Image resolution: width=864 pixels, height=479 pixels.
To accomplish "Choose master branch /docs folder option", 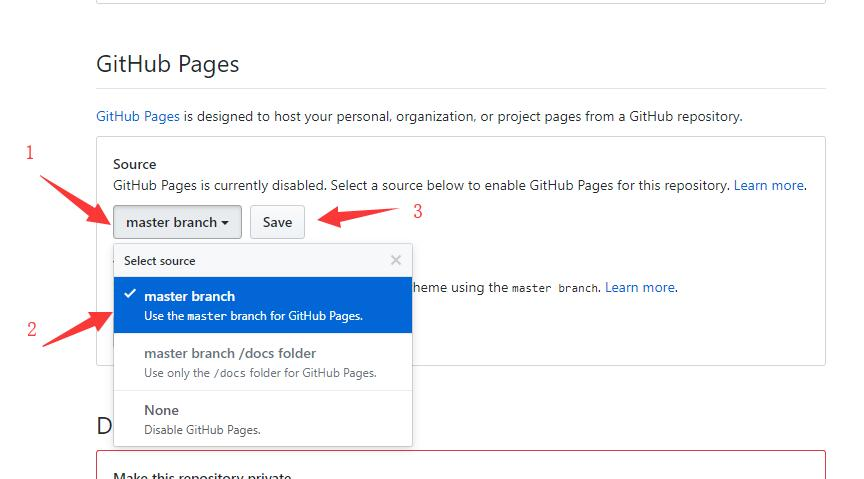I will 263,362.
